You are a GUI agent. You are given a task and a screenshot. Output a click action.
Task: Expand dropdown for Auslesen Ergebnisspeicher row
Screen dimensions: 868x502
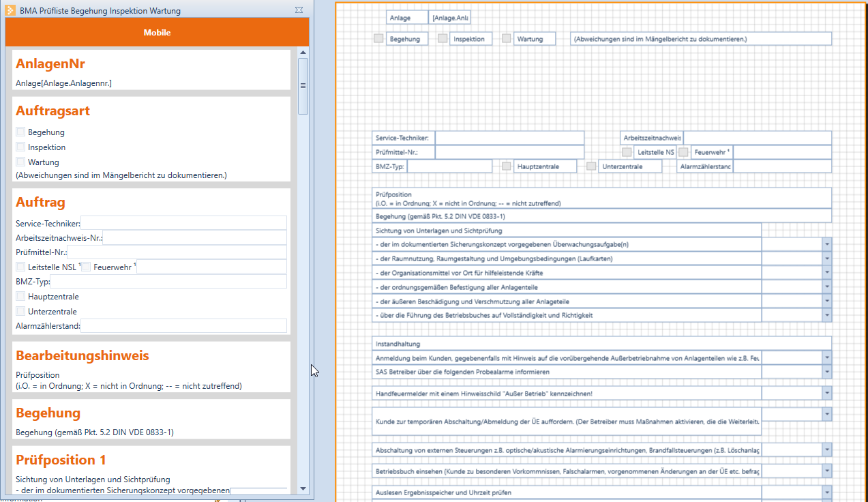point(826,492)
